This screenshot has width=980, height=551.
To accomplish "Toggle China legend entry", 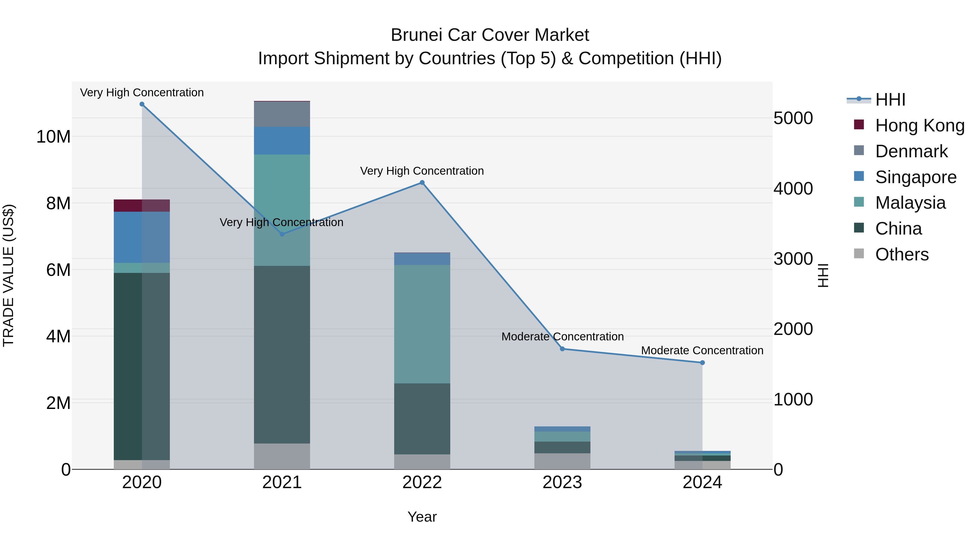I will [x=888, y=229].
